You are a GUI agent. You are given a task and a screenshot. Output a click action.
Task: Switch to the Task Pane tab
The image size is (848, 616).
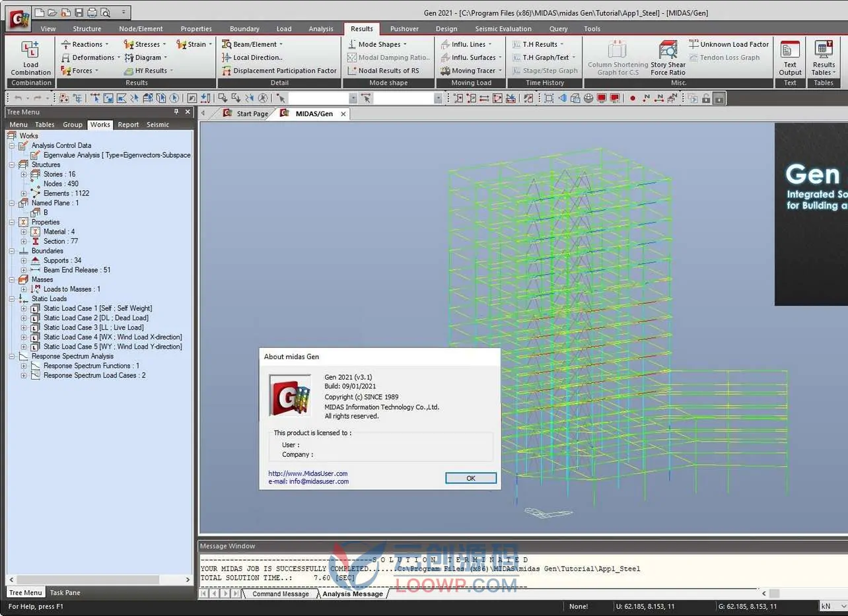click(x=65, y=592)
